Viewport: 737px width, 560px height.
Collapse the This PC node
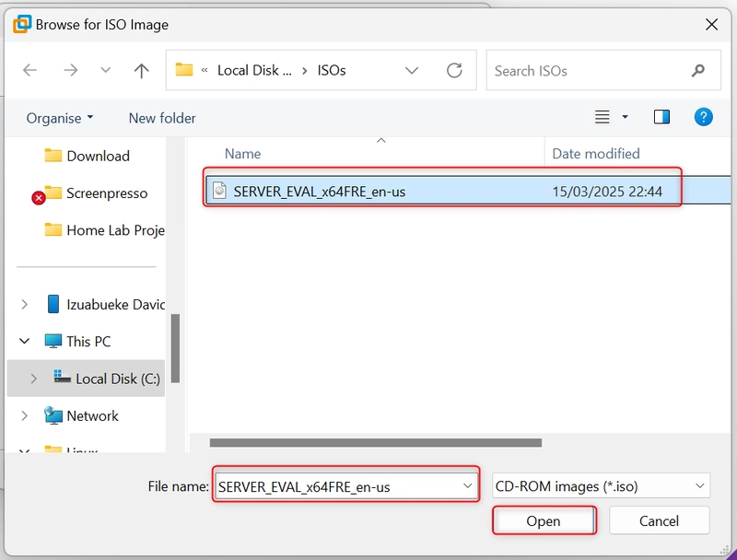(x=25, y=341)
